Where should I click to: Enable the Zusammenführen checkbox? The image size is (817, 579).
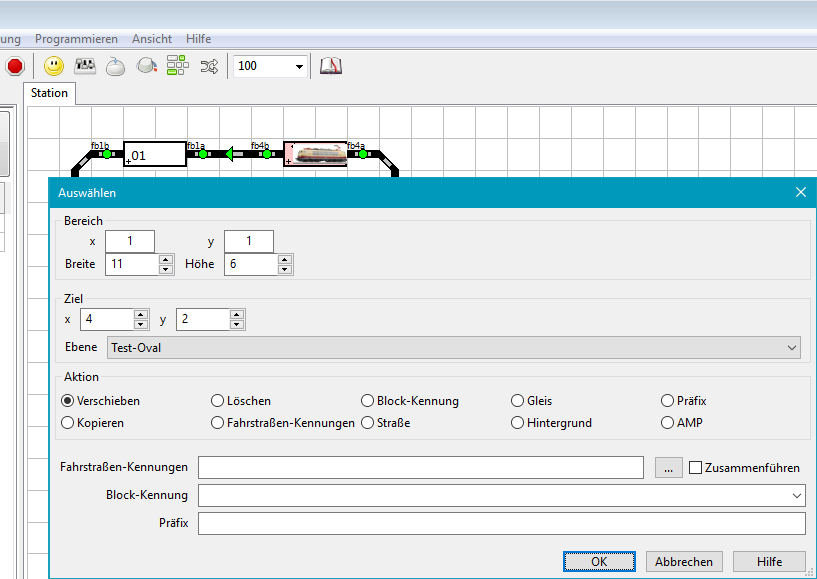tap(696, 468)
